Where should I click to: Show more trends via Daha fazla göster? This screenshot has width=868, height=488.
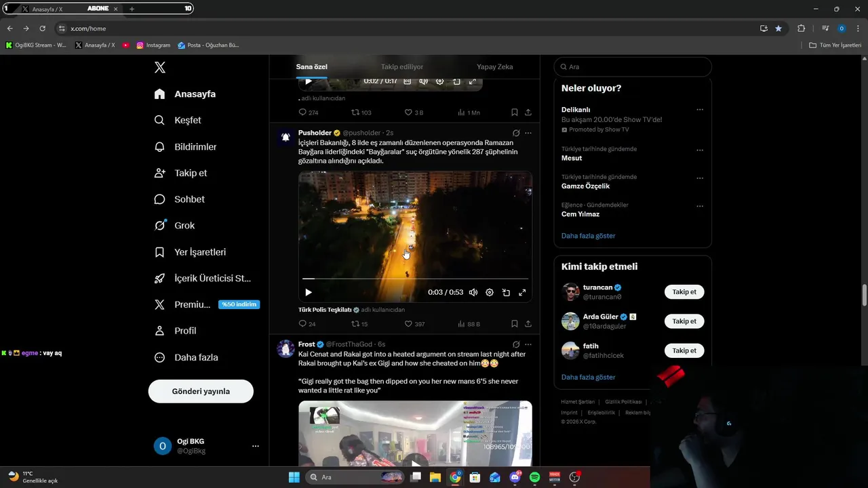[x=588, y=236]
